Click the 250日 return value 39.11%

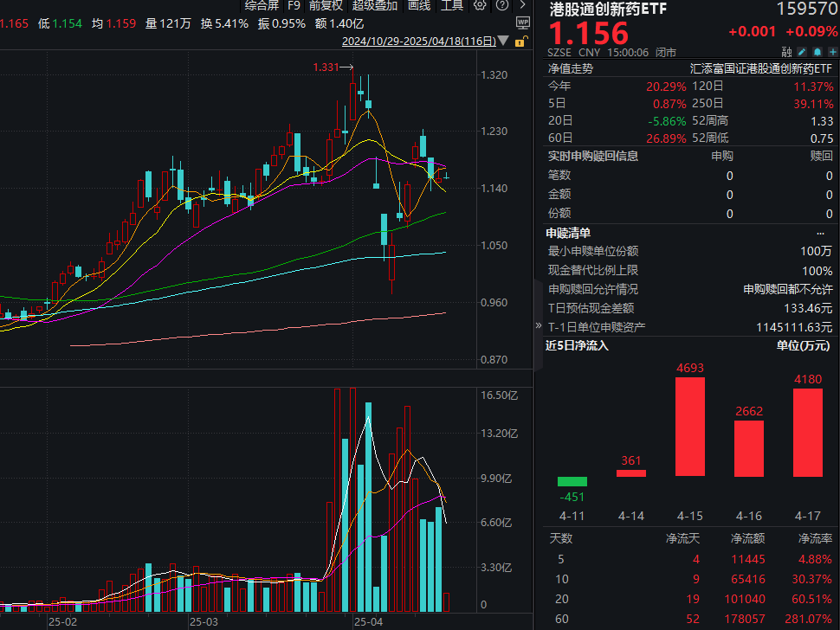(813, 104)
